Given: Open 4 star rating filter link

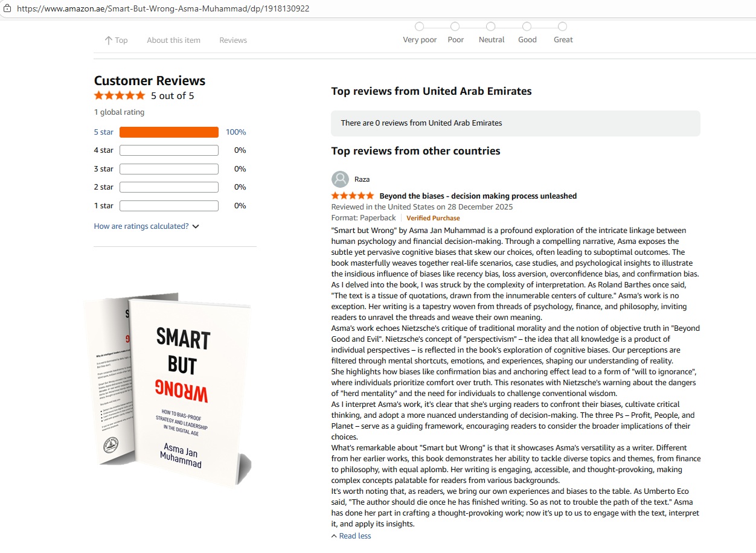Looking at the screenshot, I should (x=104, y=150).
